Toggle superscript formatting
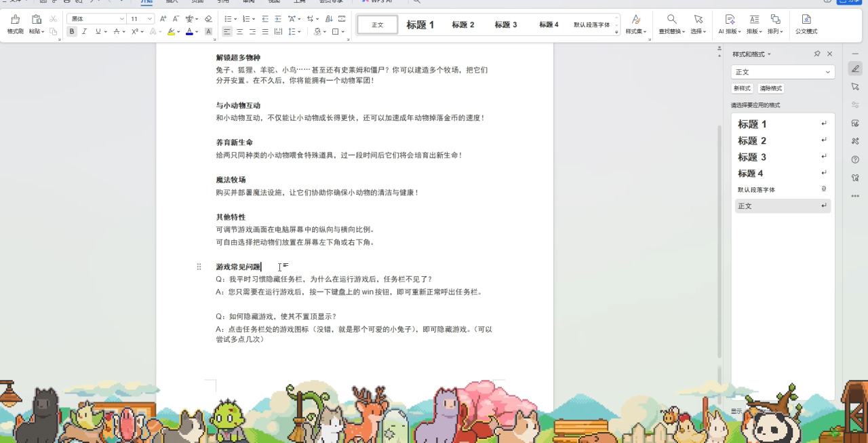Image resolution: width=868 pixels, height=443 pixels. pyautogui.click(x=134, y=31)
